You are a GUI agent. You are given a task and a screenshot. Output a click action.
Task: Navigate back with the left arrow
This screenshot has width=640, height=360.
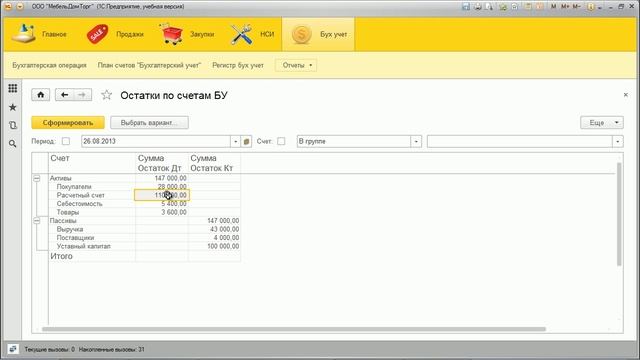64,95
